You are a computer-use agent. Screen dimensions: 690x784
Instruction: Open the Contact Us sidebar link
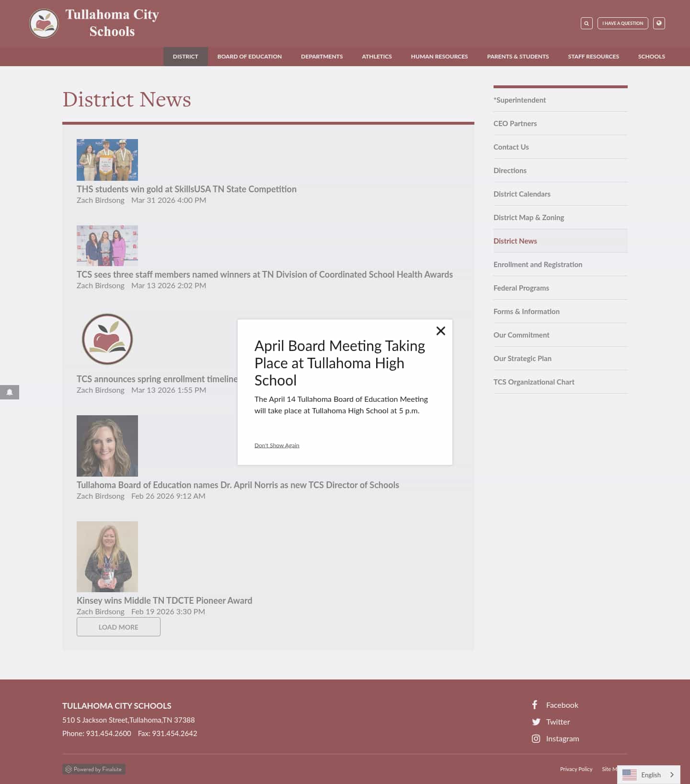(561, 147)
